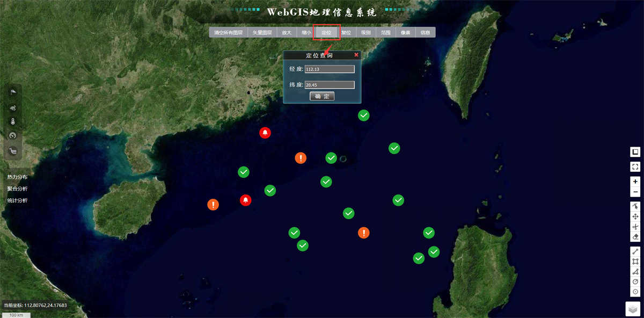Viewport: 644px width, 318px height.
Task: Click orange warning marker closest to Hainan
Action: [x=213, y=205]
